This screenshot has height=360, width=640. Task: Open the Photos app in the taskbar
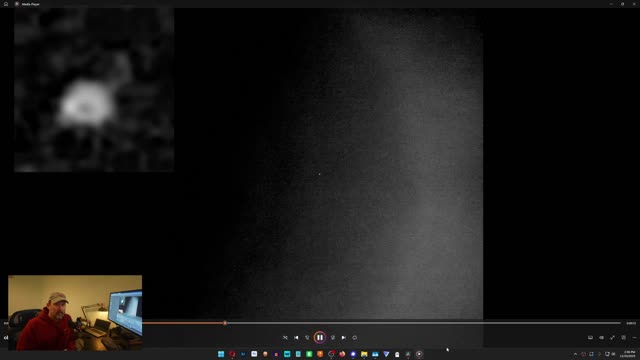point(375,354)
